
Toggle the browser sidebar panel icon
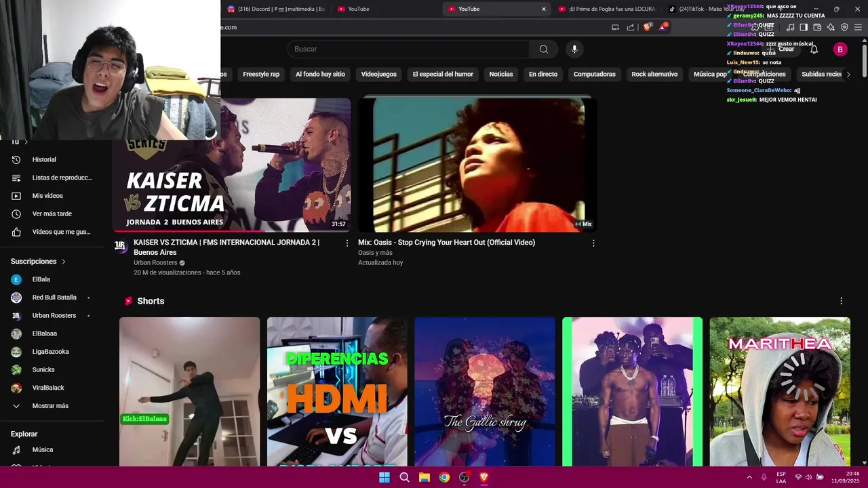coord(804,27)
